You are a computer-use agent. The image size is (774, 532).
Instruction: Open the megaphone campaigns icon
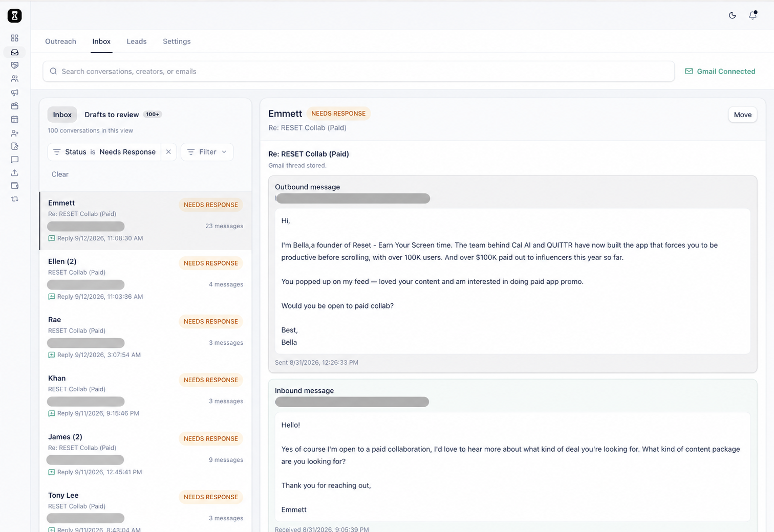coord(14,93)
